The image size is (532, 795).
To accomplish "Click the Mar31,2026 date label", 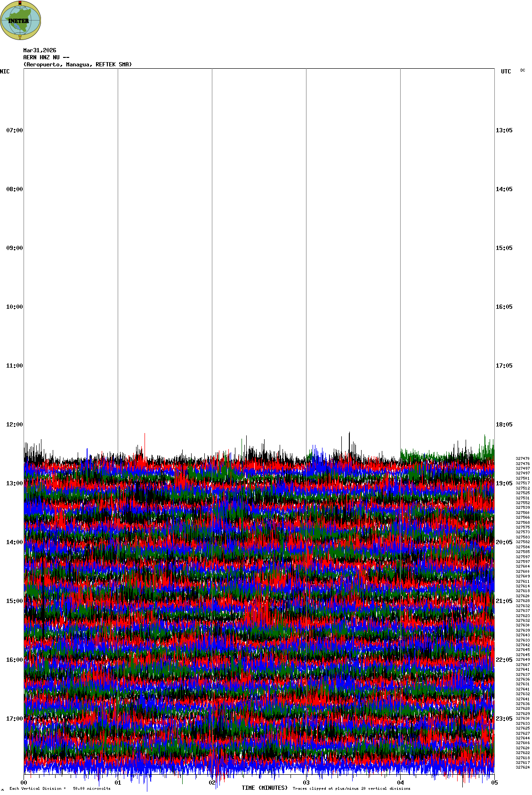I will [x=40, y=50].
